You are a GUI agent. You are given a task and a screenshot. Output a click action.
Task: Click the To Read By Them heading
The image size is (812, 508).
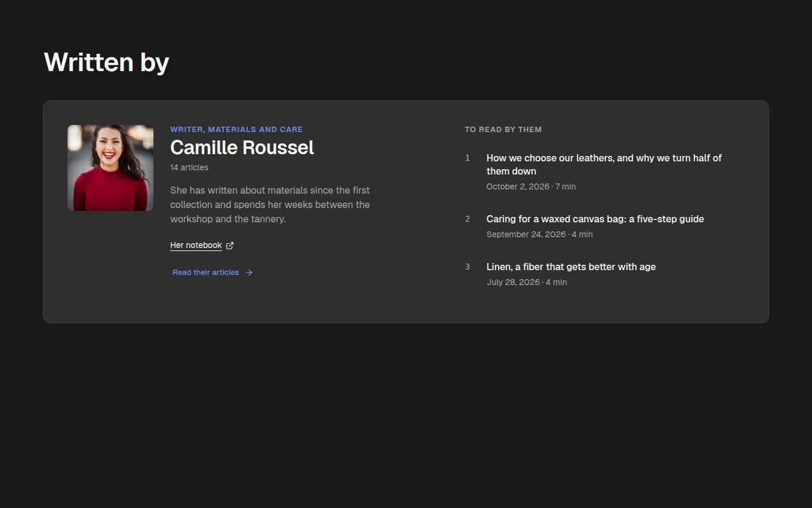pos(503,129)
